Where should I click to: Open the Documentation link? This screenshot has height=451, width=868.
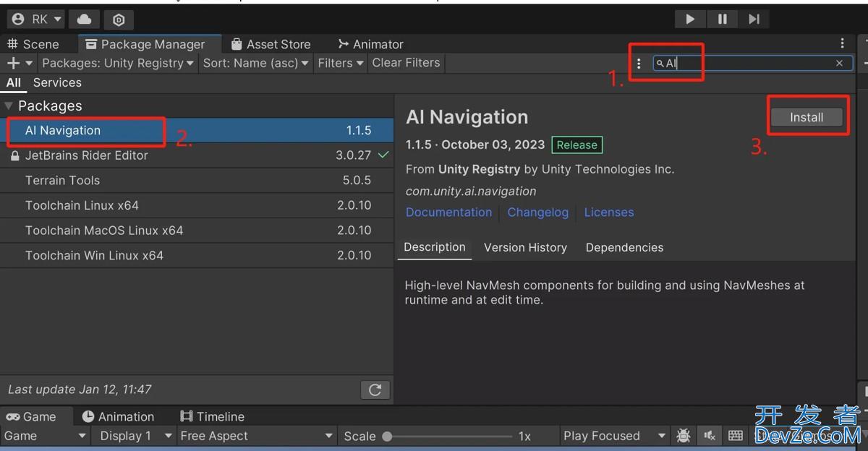point(448,212)
